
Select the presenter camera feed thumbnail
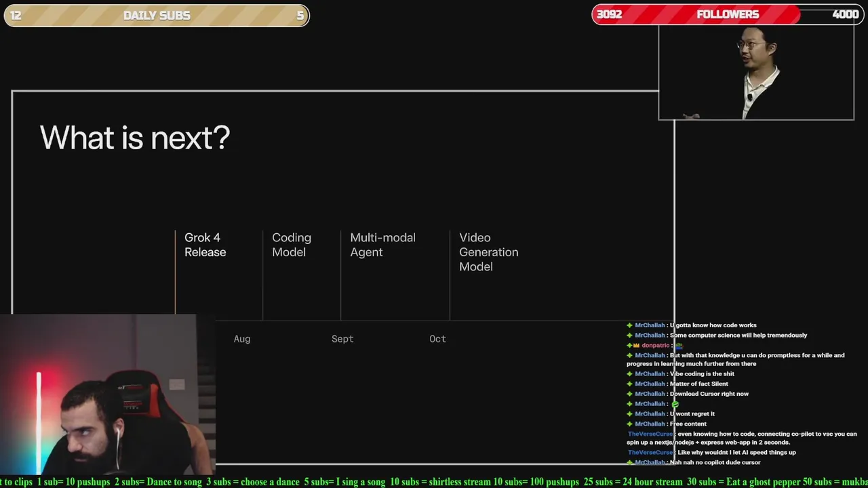756,73
